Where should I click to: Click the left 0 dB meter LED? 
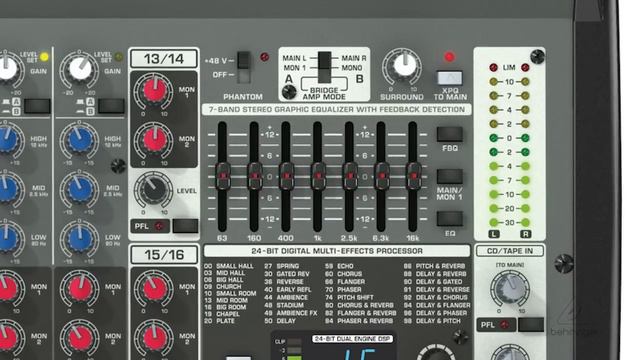tap(493, 138)
